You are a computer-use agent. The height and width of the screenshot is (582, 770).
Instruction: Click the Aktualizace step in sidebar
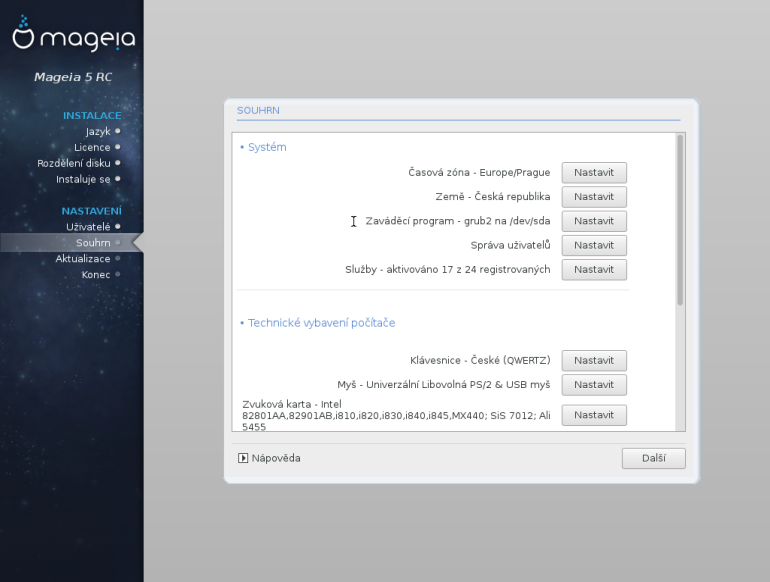click(x=82, y=258)
